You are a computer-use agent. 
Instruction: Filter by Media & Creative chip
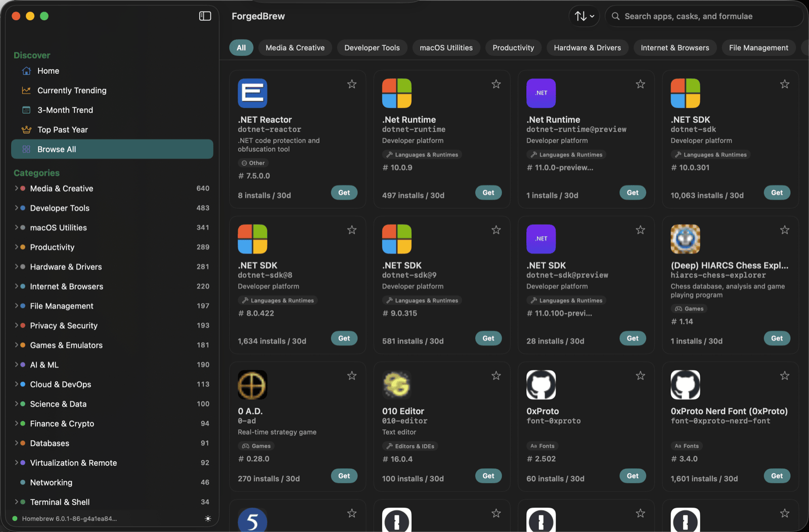(x=295, y=48)
